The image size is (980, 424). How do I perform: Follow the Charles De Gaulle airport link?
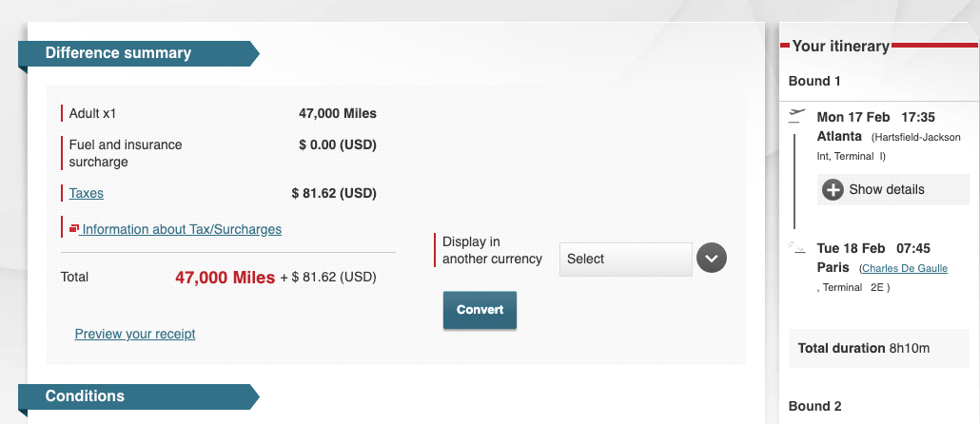(x=904, y=269)
